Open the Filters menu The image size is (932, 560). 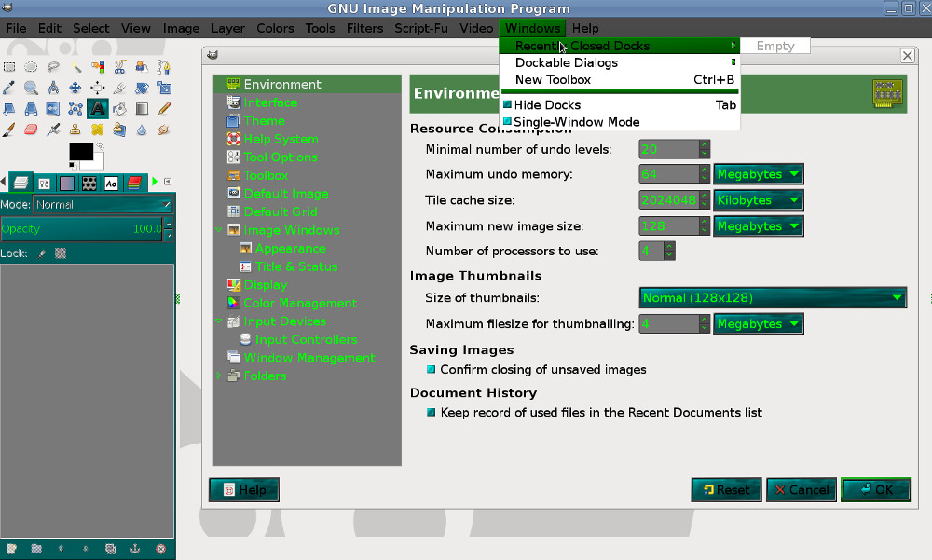364,29
